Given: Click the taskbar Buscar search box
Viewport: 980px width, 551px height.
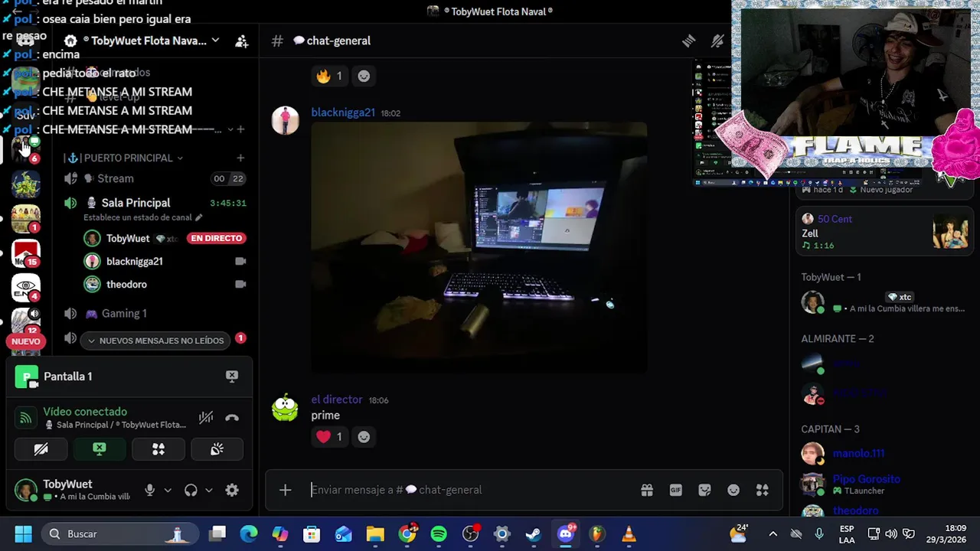Looking at the screenshot, I should pyautogui.click(x=120, y=534).
